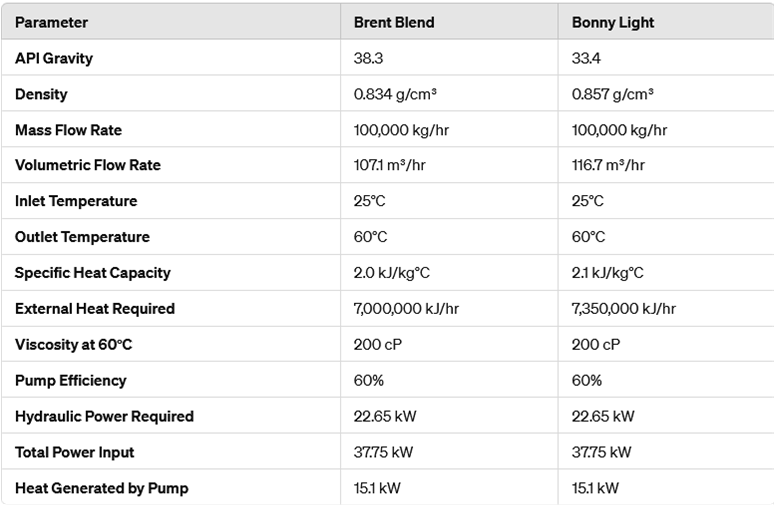Select the Bonny Light column header
The image size is (775, 506).
pyautogui.click(x=611, y=22)
